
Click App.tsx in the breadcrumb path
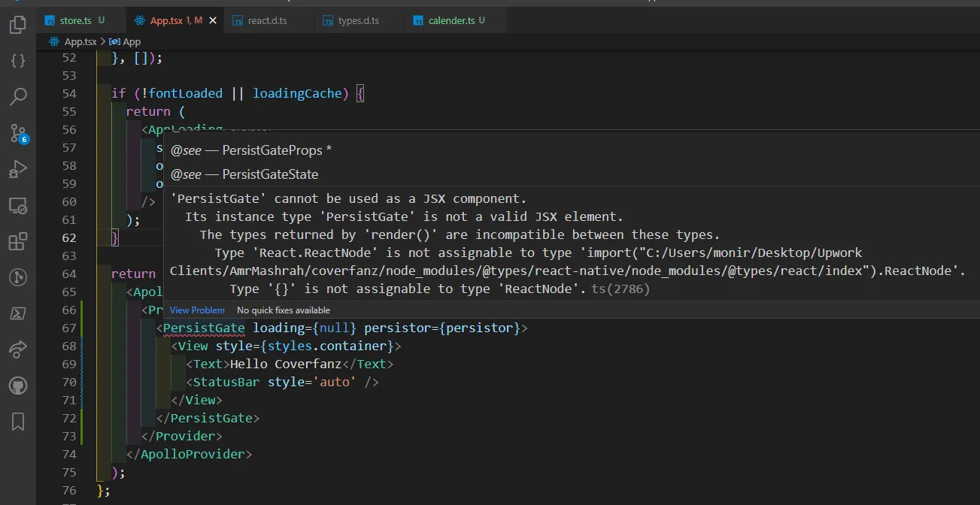click(x=80, y=42)
